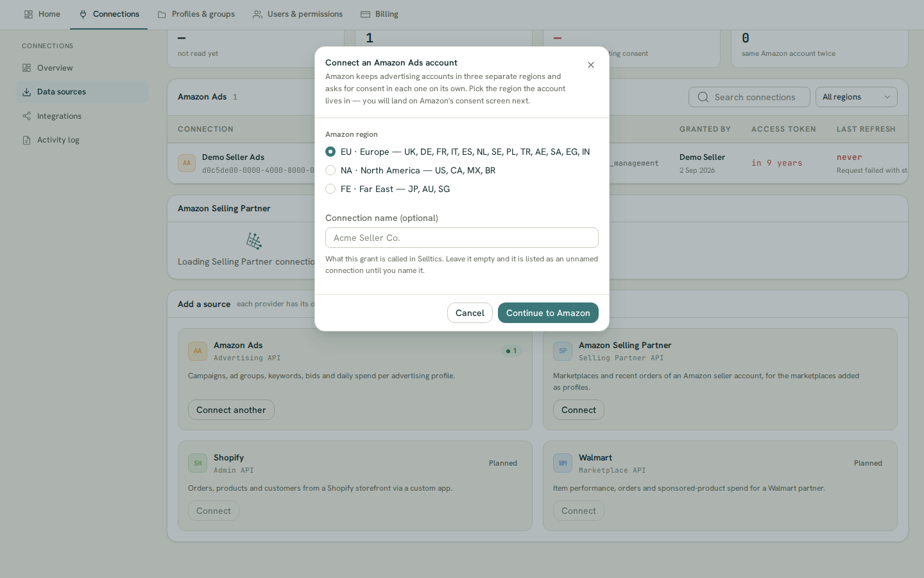This screenshot has height=578, width=924.
Task: Click Connect on the Amazon Selling Partner card
Action: click(579, 410)
